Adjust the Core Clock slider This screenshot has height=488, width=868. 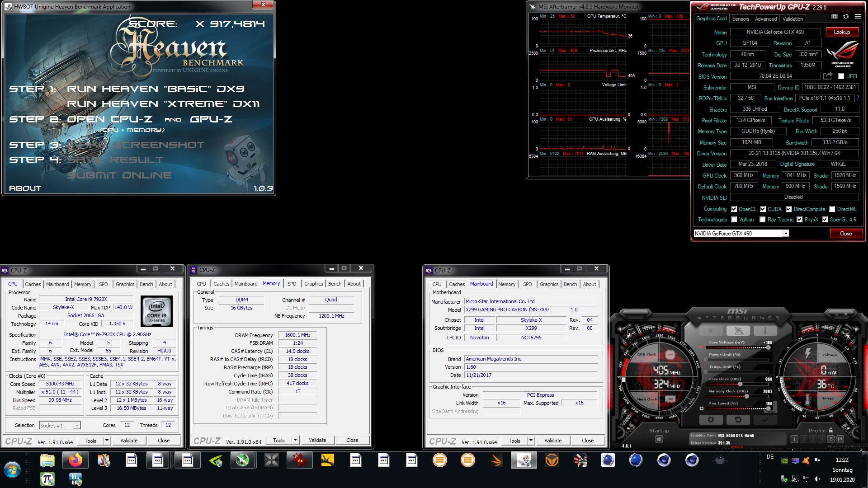coord(738,384)
